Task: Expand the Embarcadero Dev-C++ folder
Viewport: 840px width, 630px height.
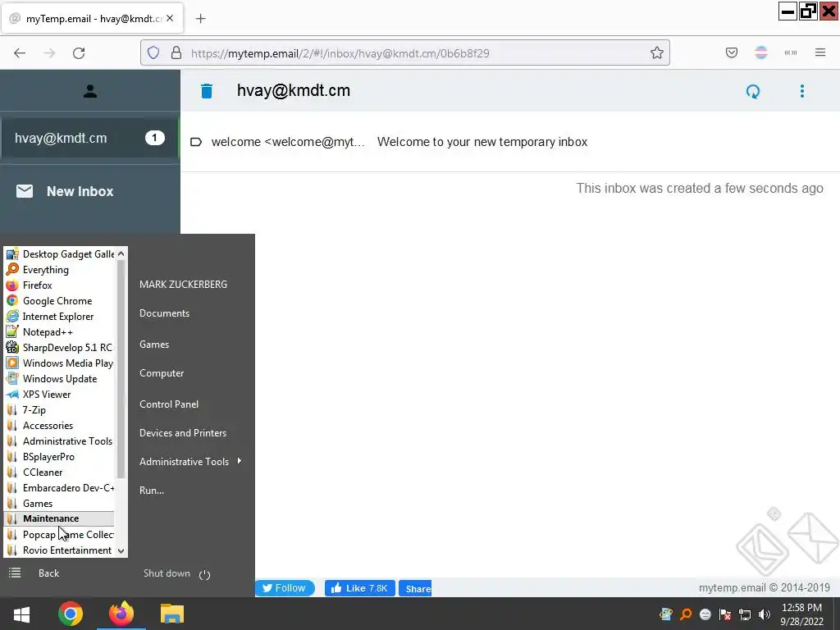Action: click(x=59, y=487)
